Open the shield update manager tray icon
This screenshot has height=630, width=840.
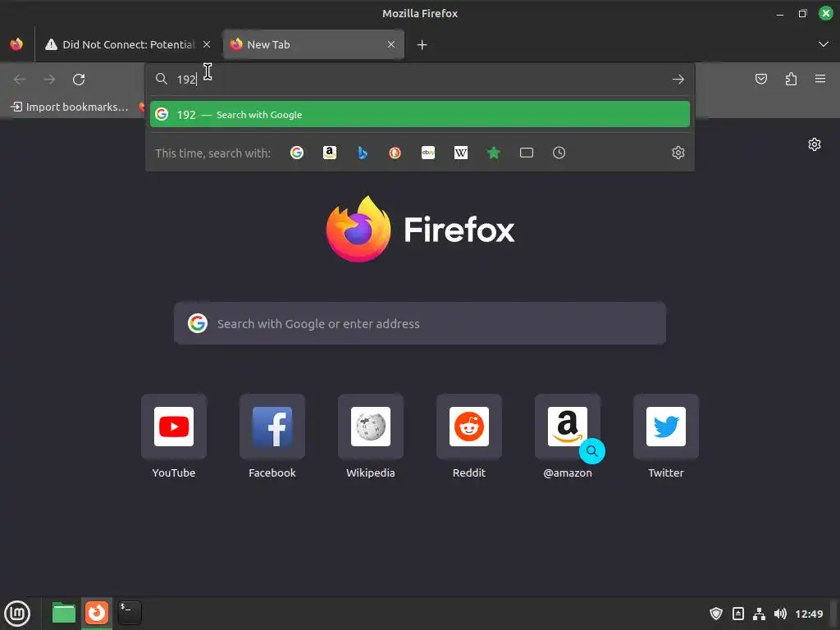[716, 614]
